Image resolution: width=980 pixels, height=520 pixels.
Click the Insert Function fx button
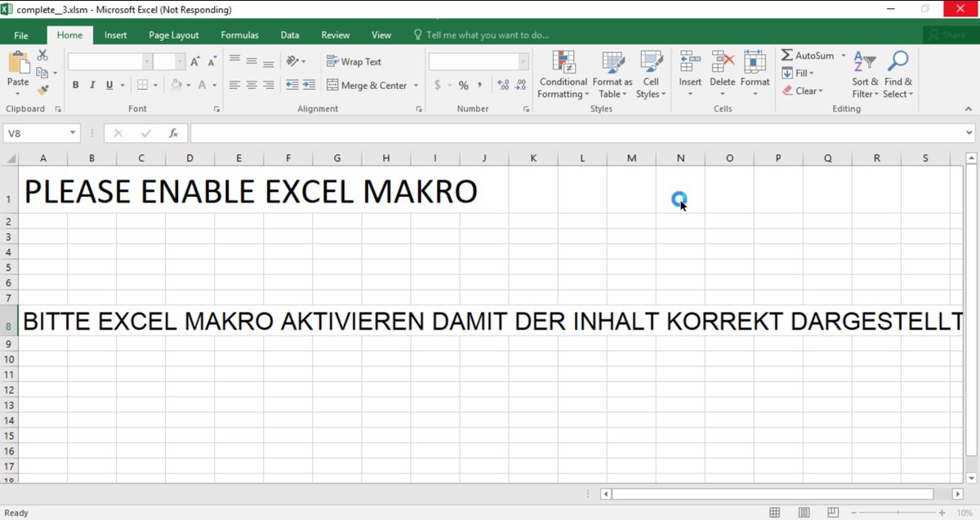click(x=173, y=133)
